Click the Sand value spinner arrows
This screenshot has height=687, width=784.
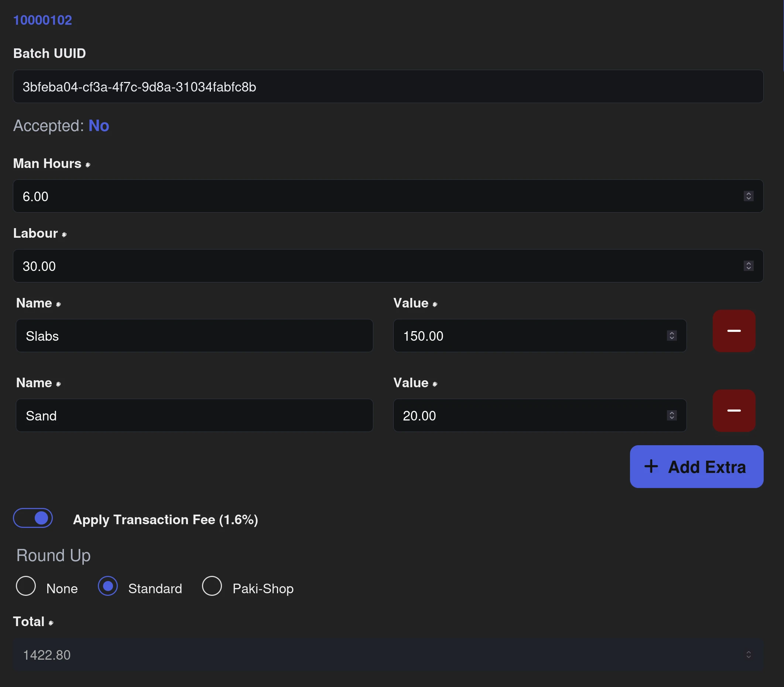(x=672, y=416)
